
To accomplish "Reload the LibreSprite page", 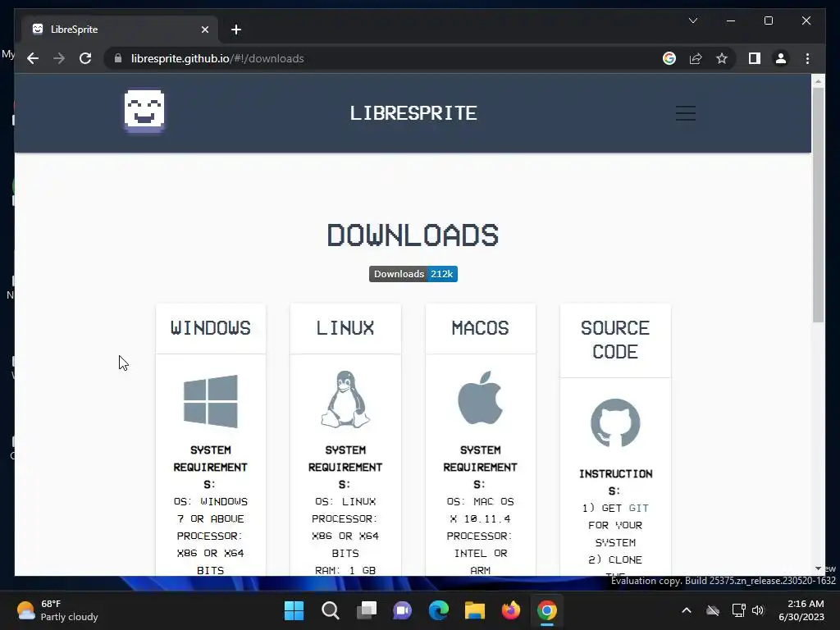I will tap(85, 58).
